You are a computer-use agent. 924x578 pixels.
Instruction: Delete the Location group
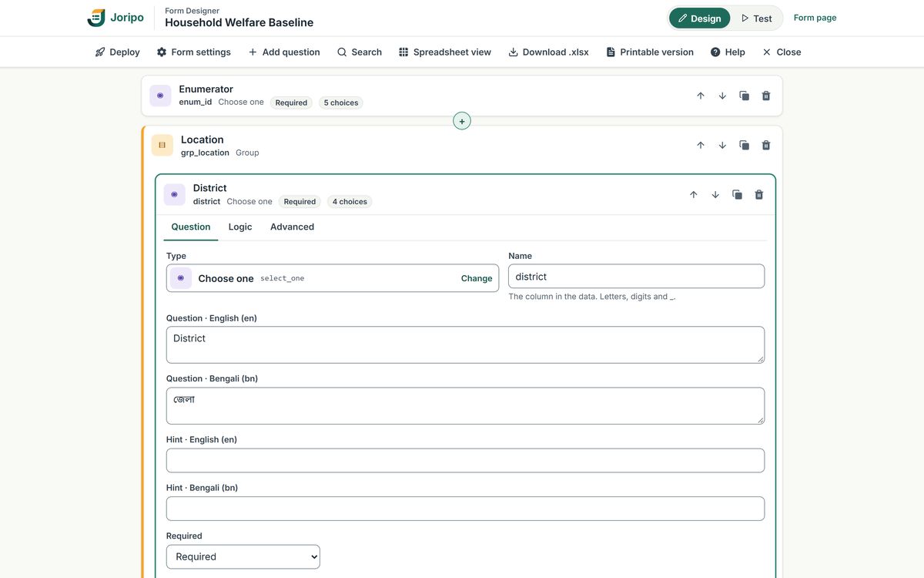coord(766,145)
